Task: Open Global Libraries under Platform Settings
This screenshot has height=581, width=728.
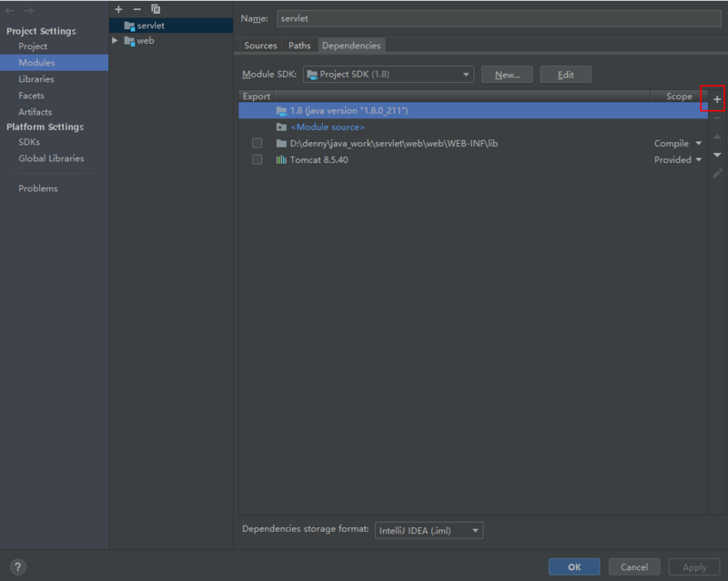Action: pos(51,158)
